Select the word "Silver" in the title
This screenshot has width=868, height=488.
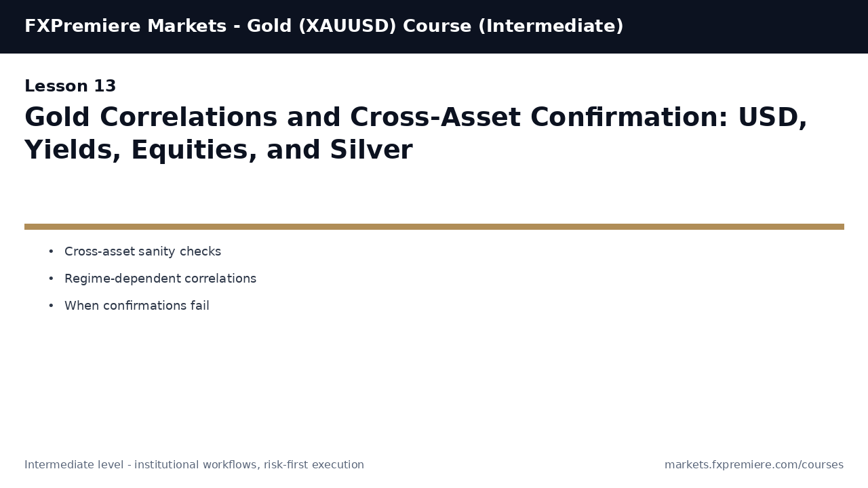371,150
